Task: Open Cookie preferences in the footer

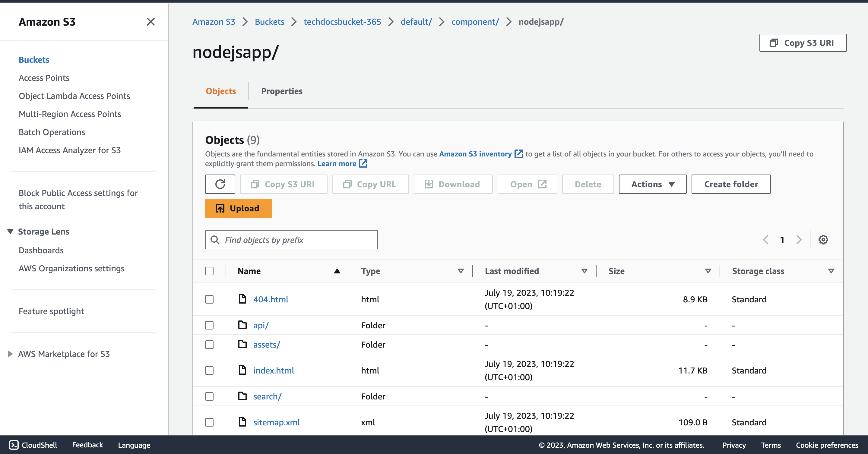Action: coord(827,445)
